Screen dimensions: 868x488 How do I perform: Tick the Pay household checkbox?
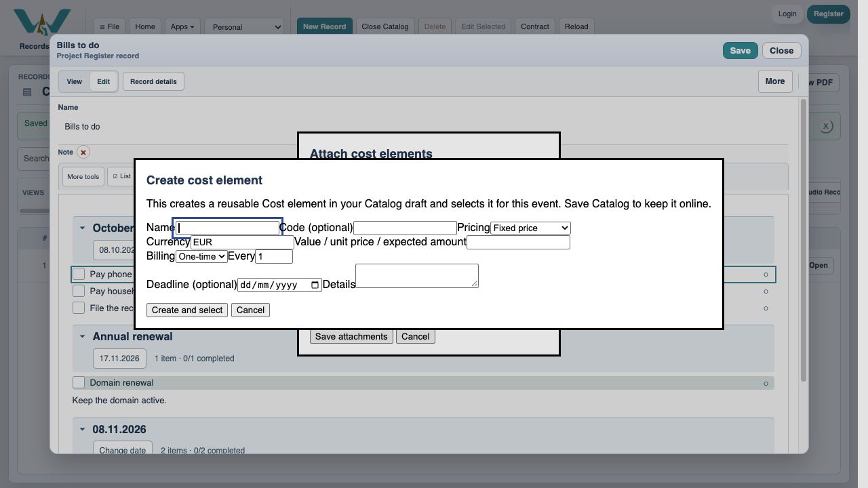79,291
